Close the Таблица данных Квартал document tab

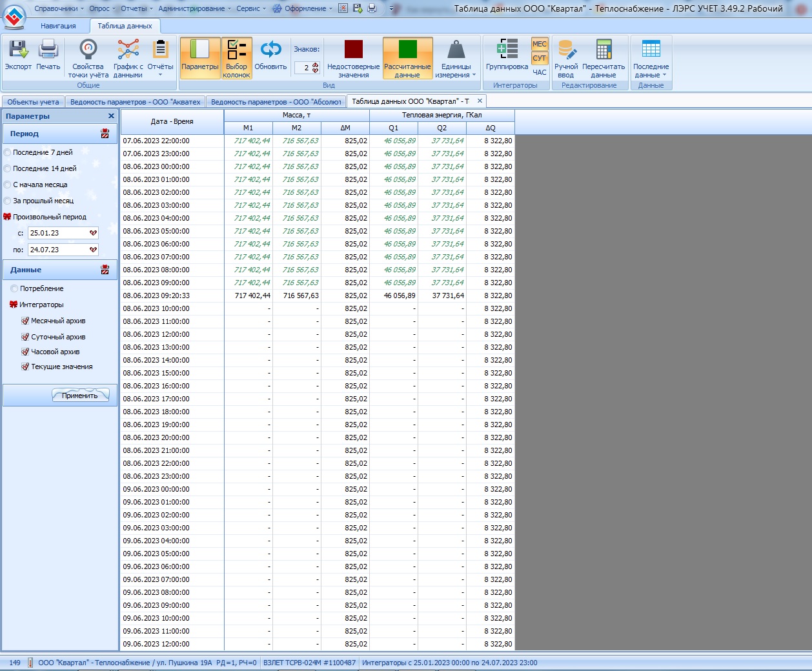480,101
